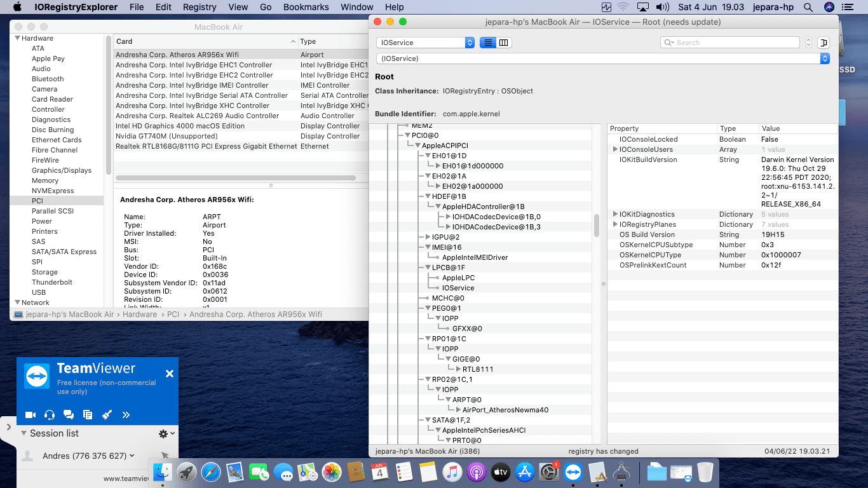
Task: Select Ethernet Cards in the Hardware sidebar
Action: (x=57, y=140)
